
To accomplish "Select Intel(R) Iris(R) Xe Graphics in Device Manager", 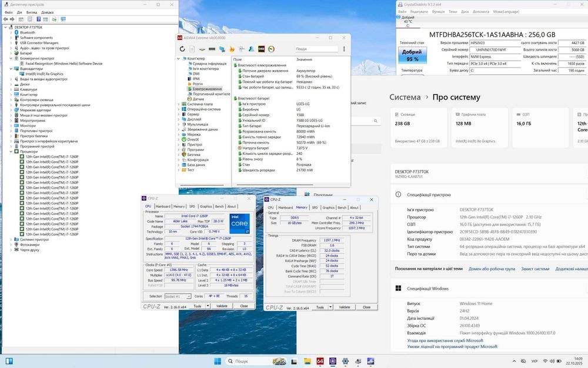I will coord(44,74).
